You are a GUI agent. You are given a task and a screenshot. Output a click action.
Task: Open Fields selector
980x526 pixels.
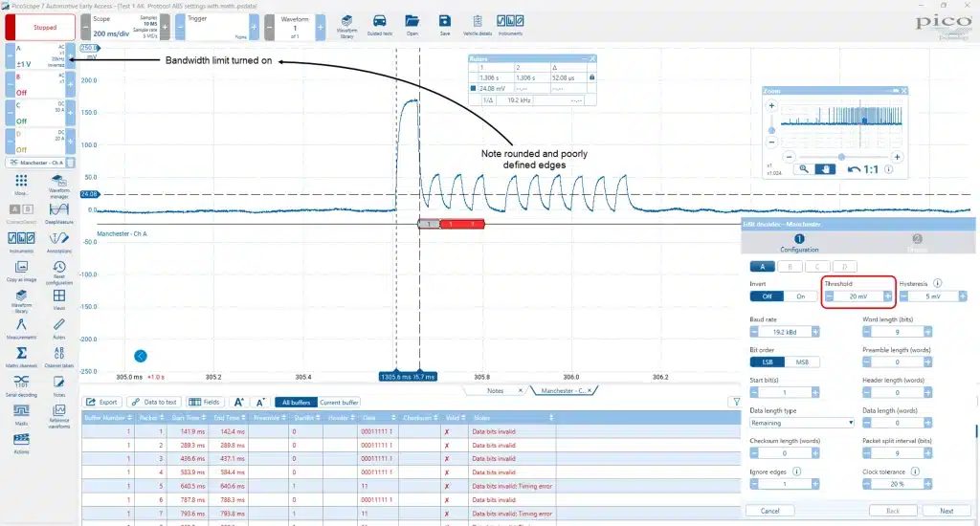(x=205, y=403)
